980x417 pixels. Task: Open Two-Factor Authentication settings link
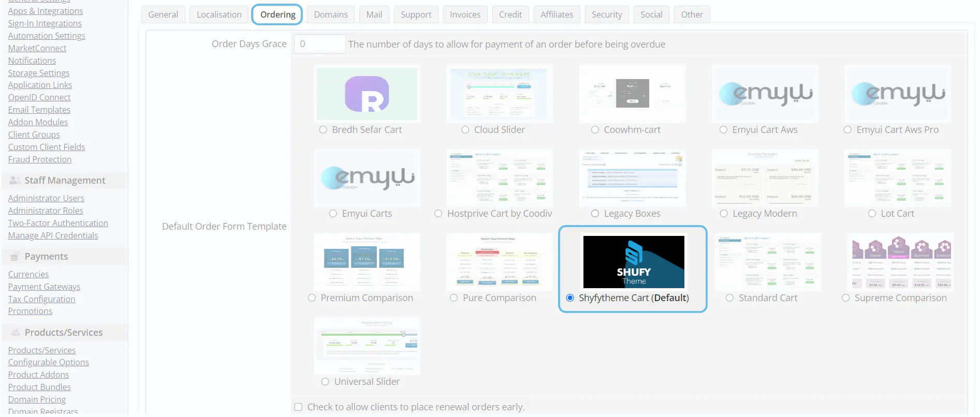click(x=58, y=223)
